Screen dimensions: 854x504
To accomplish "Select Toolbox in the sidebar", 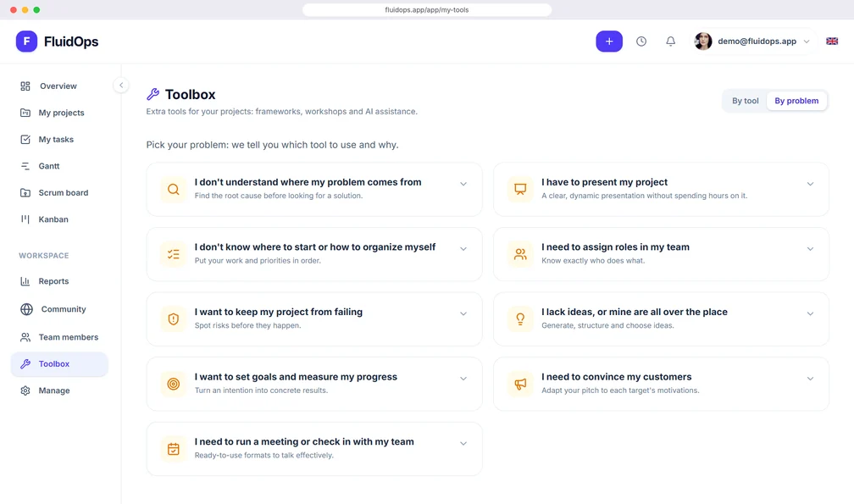I will tap(59, 364).
